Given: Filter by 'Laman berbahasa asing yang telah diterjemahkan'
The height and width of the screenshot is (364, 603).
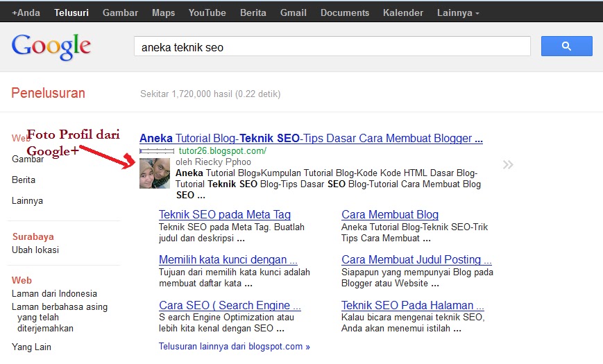Looking at the screenshot, I should point(60,318).
